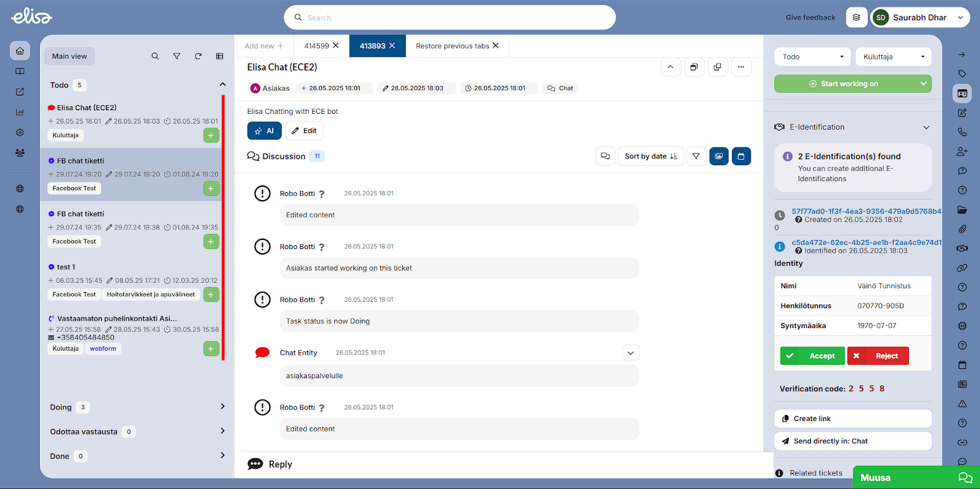This screenshot has width=980, height=489.
Task: Click green plus on Elisa Chat ticket
Action: [x=211, y=135]
